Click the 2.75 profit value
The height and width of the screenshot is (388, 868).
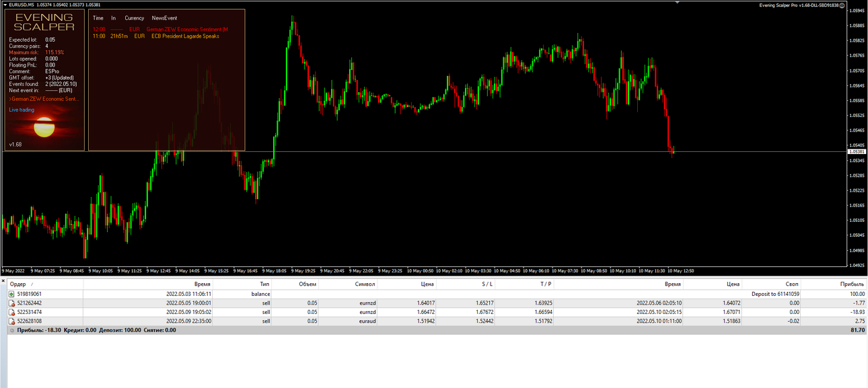click(860, 321)
